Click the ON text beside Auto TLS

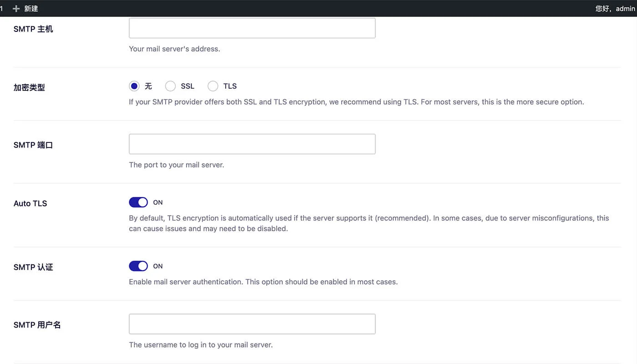158,202
